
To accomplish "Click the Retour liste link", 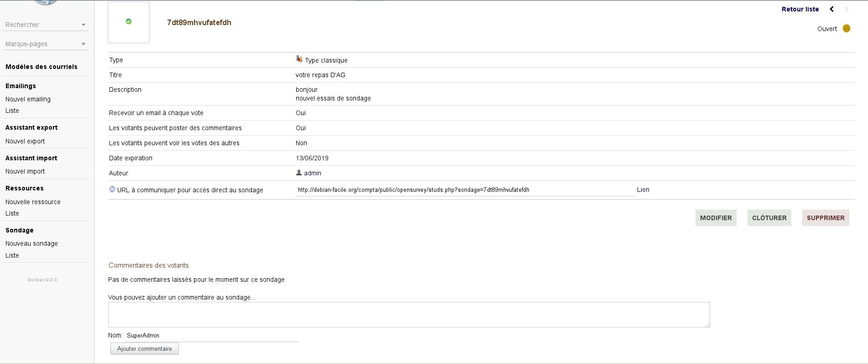I will 800,9.
